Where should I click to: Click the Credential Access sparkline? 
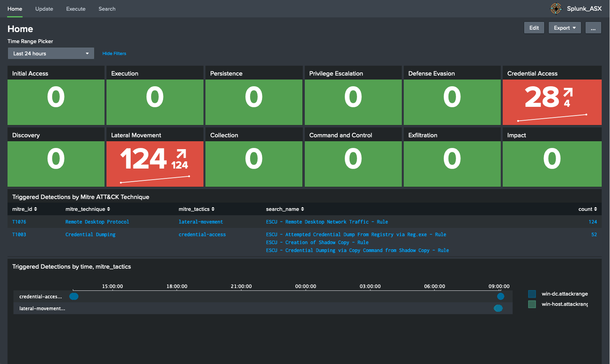pyautogui.click(x=552, y=118)
